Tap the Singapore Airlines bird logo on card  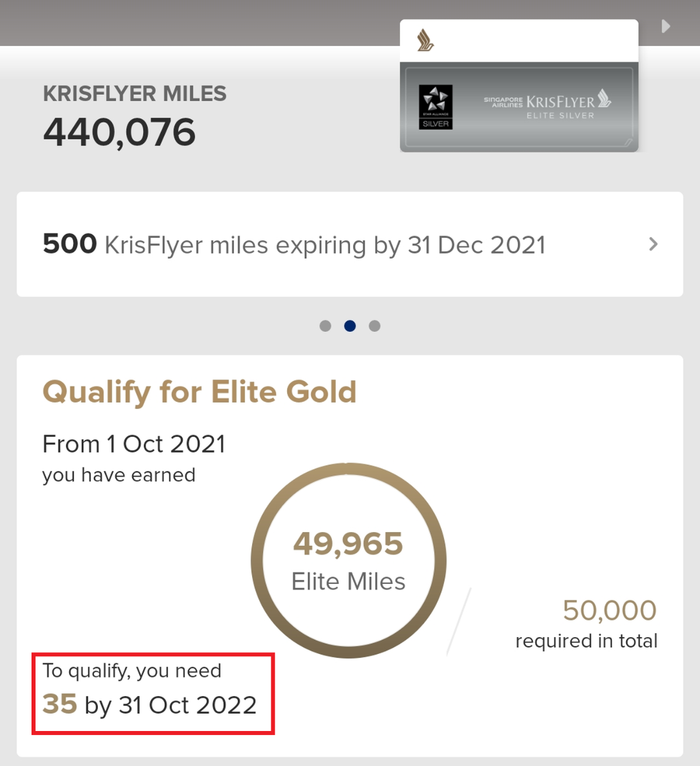425,41
